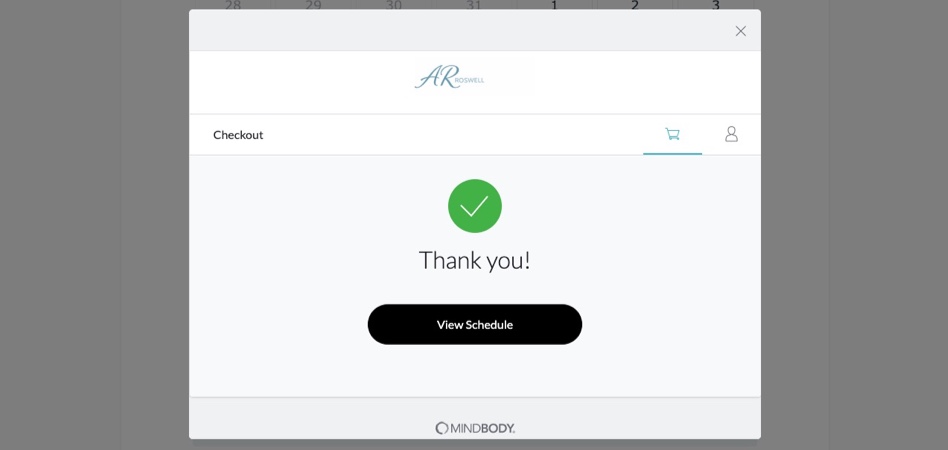Click dimmed backdrop right of the dialog

(x=854, y=225)
